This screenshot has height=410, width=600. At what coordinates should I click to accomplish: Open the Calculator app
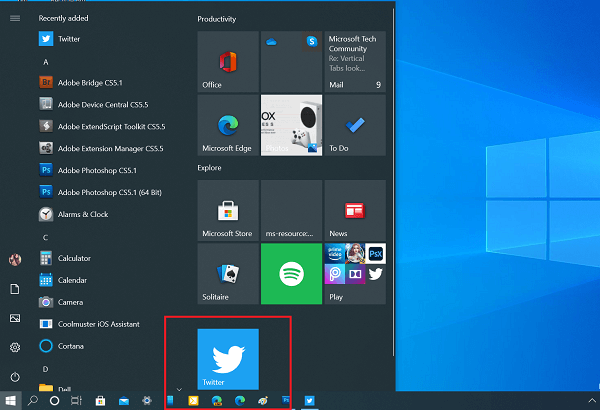click(x=65, y=258)
